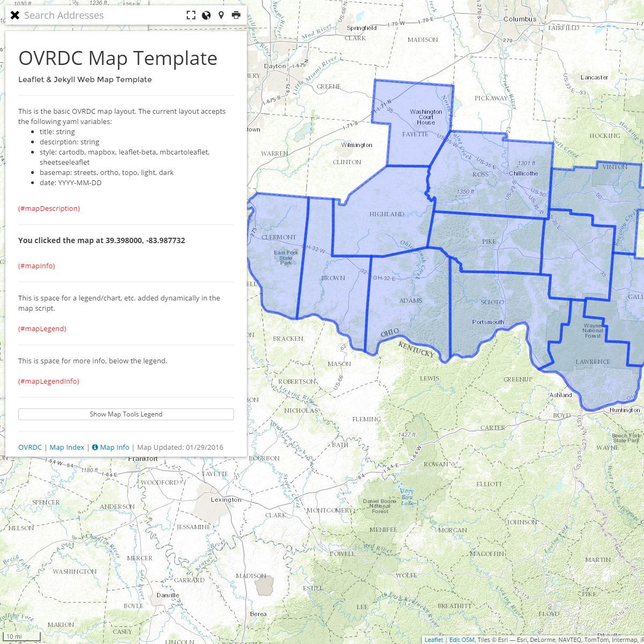Click the Vinton county label on map
Screen dimensions: 644x644
click(x=615, y=167)
